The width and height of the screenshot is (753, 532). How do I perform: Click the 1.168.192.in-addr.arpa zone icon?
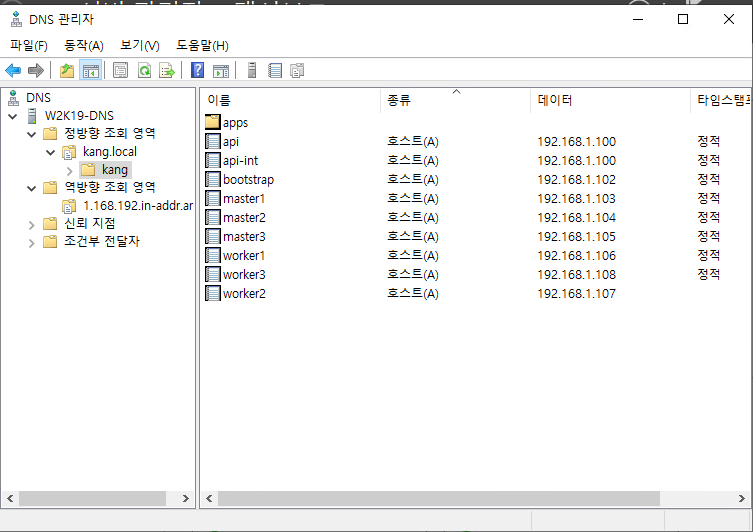[69, 206]
